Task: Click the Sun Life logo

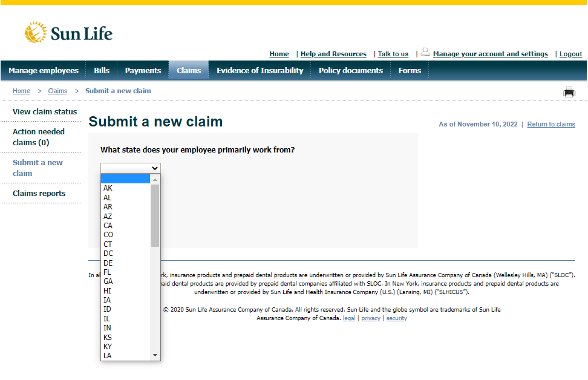Action: 68,33
